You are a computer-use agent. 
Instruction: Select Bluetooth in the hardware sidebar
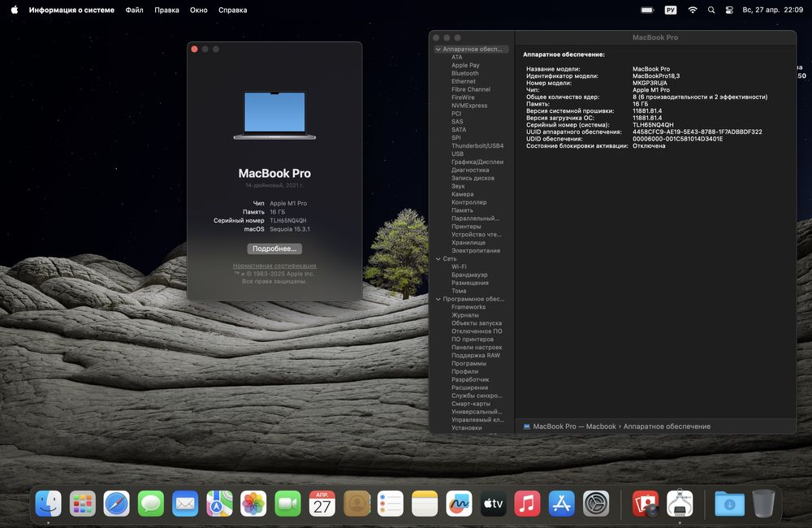coord(465,74)
